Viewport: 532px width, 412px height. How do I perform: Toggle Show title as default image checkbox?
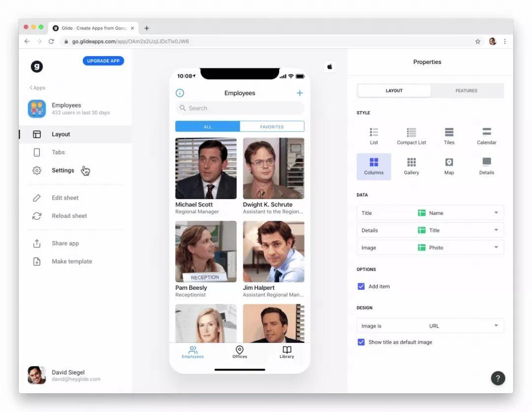361,342
